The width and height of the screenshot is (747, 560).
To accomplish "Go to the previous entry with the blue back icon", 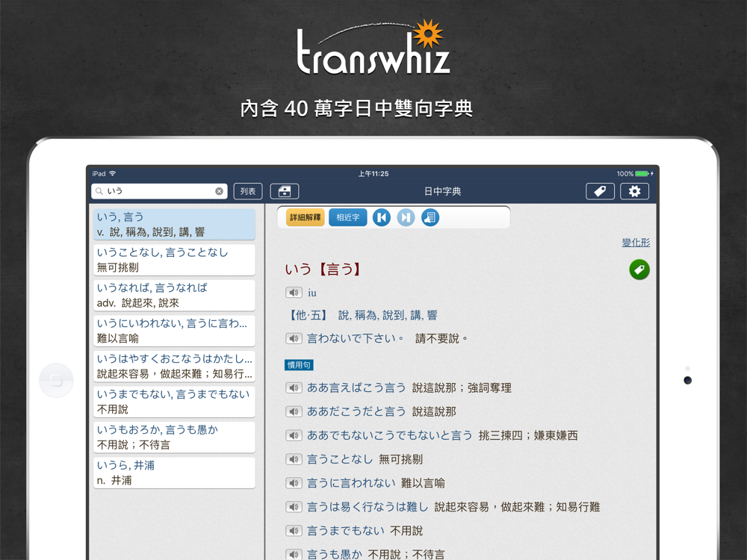I will pyautogui.click(x=381, y=217).
